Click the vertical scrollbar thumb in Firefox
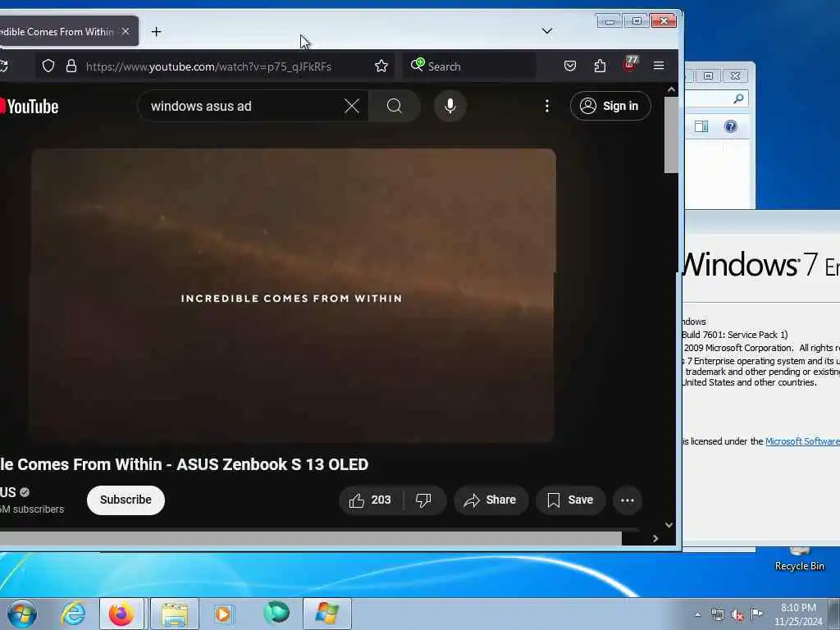 671,135
